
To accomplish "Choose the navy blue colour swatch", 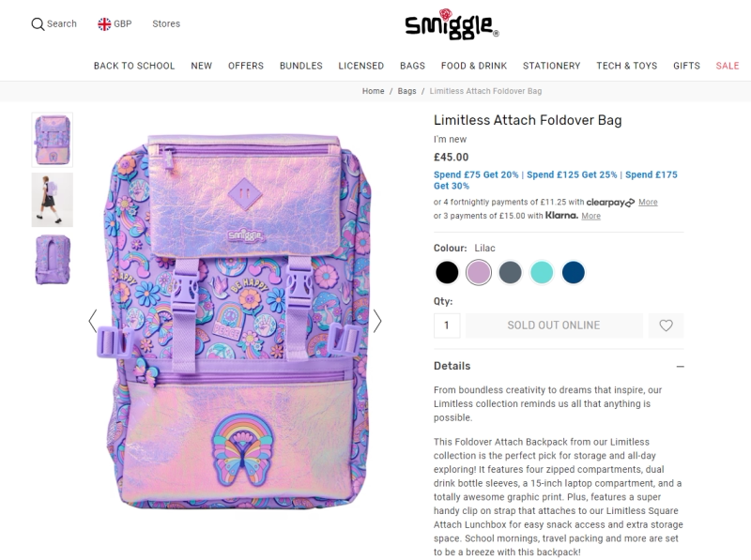I will [574, 272].
